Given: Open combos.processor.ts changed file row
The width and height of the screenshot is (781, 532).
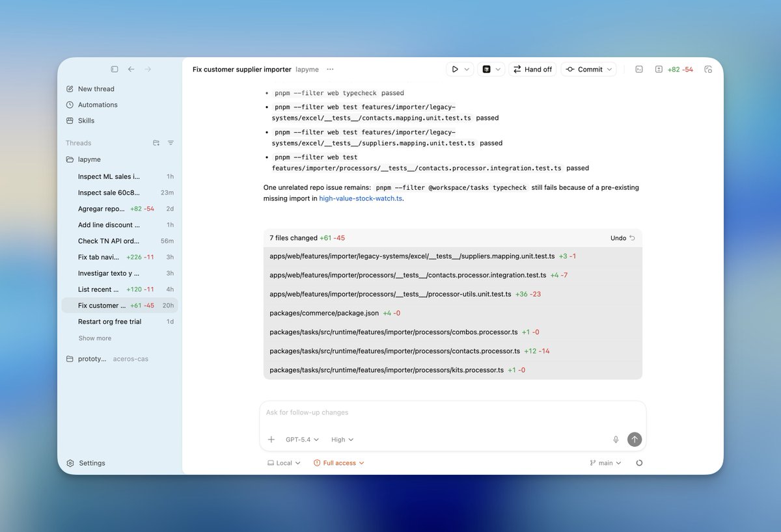Looking at the screenshot, I should point(452,332).
